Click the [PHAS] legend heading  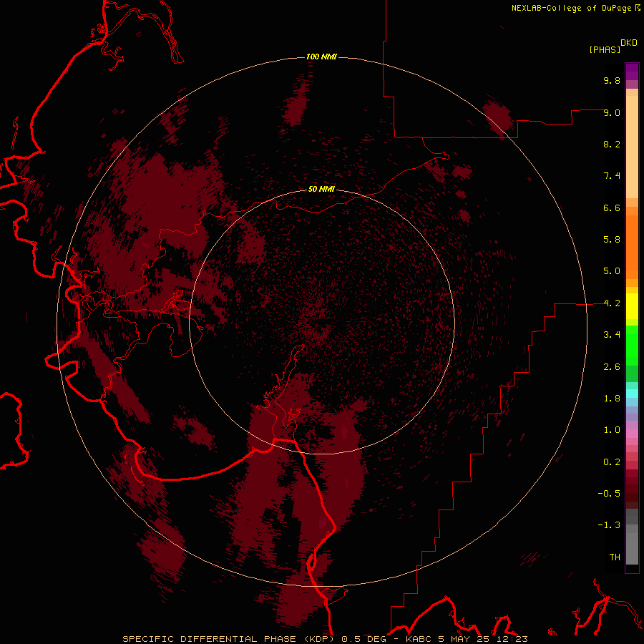(x=605, y=49)
